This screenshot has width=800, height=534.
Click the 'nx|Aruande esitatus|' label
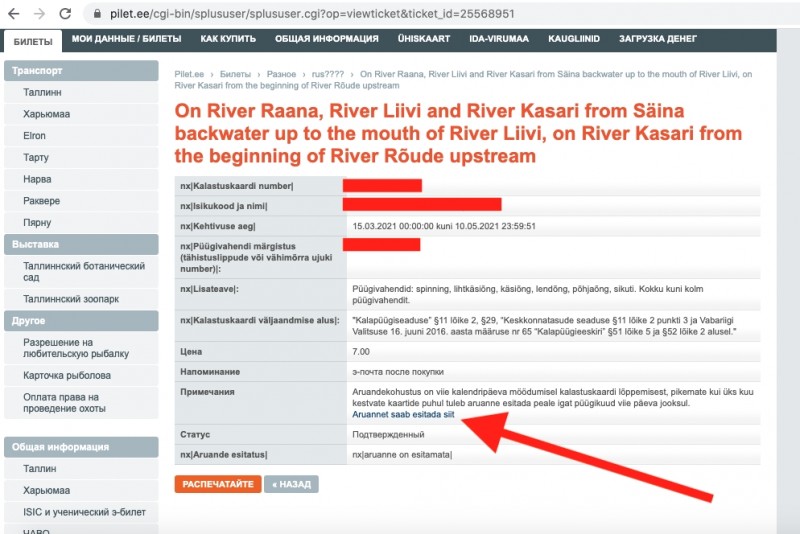[x=224, y=454]
